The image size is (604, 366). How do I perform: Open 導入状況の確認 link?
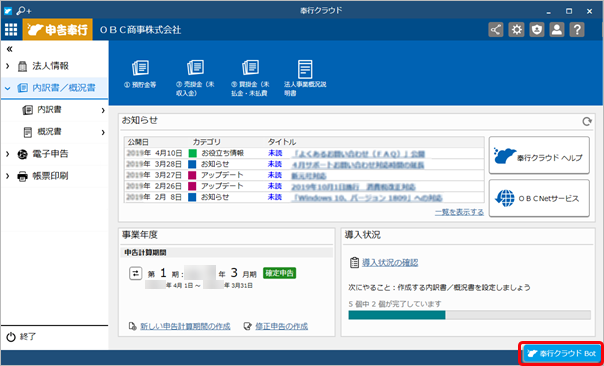click(x=390, y=263)
